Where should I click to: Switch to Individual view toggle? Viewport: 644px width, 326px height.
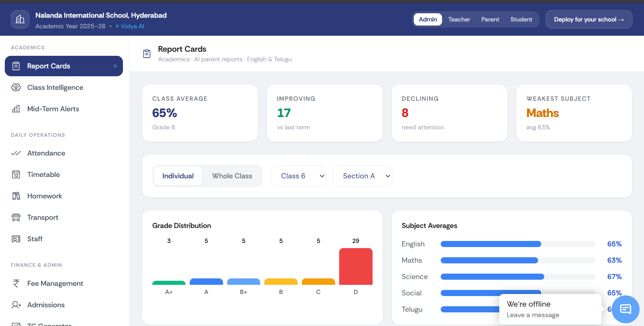point(178,176)
